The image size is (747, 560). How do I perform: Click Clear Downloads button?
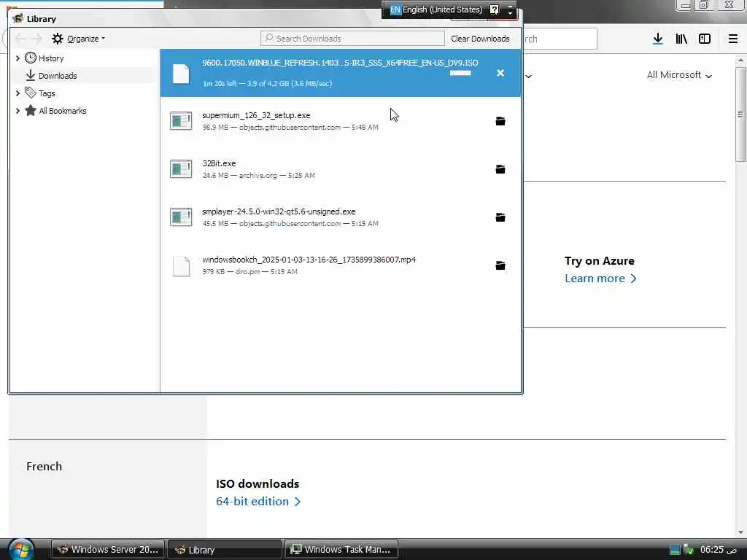pyautogui.click(x=480, y=39)
